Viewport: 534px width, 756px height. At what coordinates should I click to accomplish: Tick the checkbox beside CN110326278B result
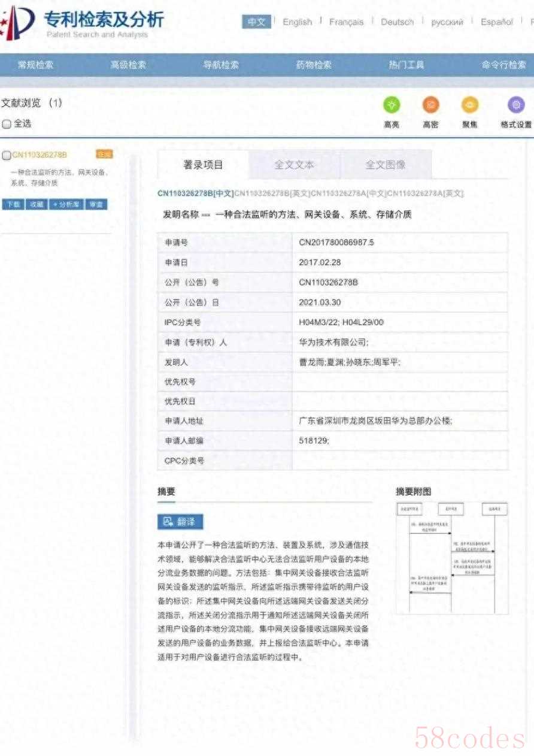click(x=7, y=155)
